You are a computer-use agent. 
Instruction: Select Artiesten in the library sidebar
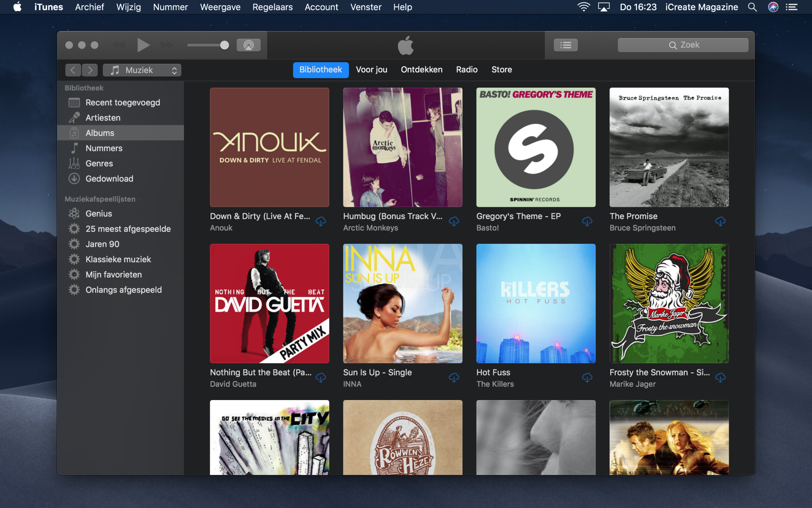click(x=103, y=118)
